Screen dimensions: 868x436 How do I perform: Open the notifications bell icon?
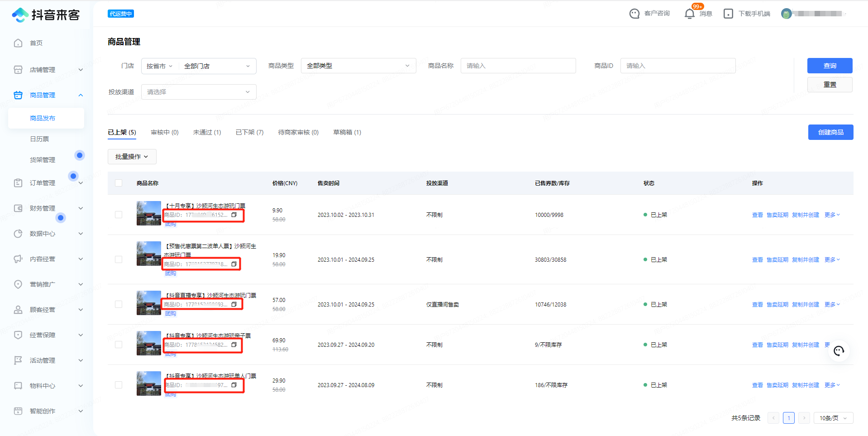coord(689,14)
